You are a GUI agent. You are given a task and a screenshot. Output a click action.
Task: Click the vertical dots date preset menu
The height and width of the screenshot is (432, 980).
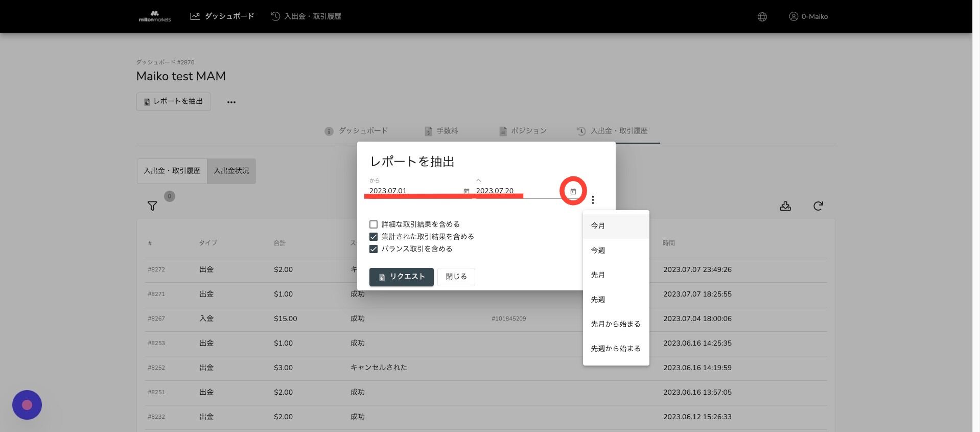point(593,200)
